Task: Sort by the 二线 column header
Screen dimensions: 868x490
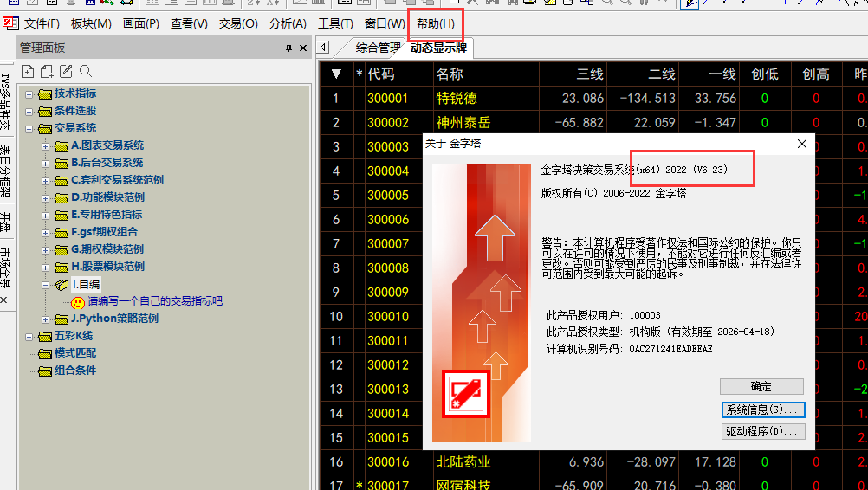Action: coord(644,74)
